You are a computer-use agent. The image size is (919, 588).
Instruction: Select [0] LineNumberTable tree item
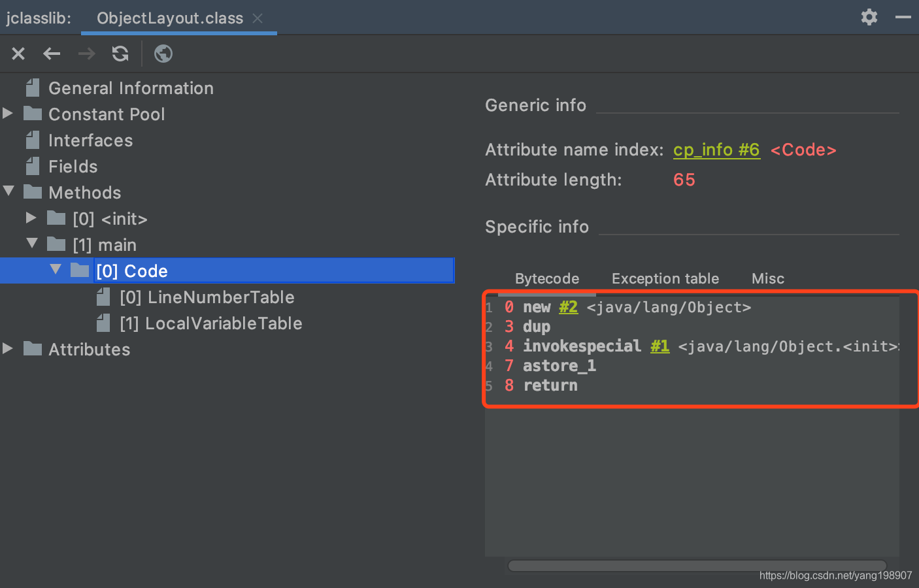pos(207,297)
